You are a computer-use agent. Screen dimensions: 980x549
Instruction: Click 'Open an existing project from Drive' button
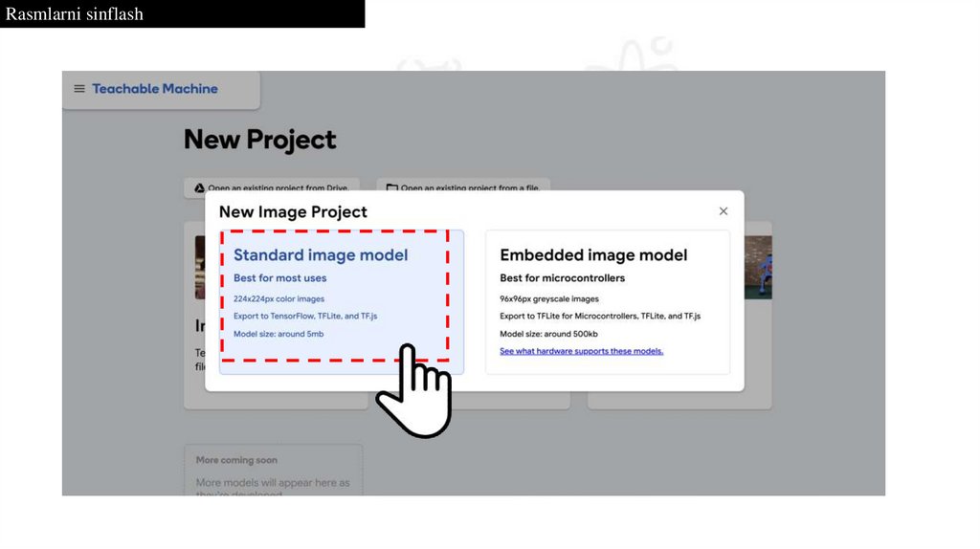point(272,187)
